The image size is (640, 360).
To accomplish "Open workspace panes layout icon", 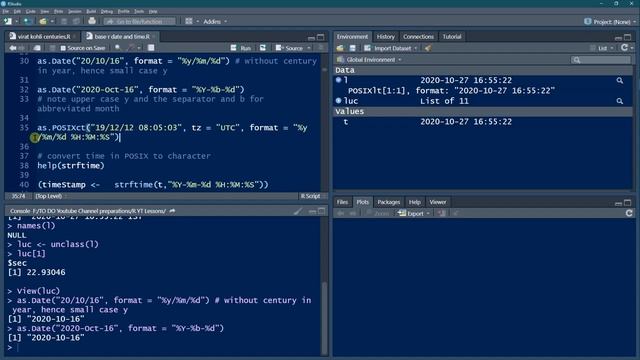I will tap(189, 21).
